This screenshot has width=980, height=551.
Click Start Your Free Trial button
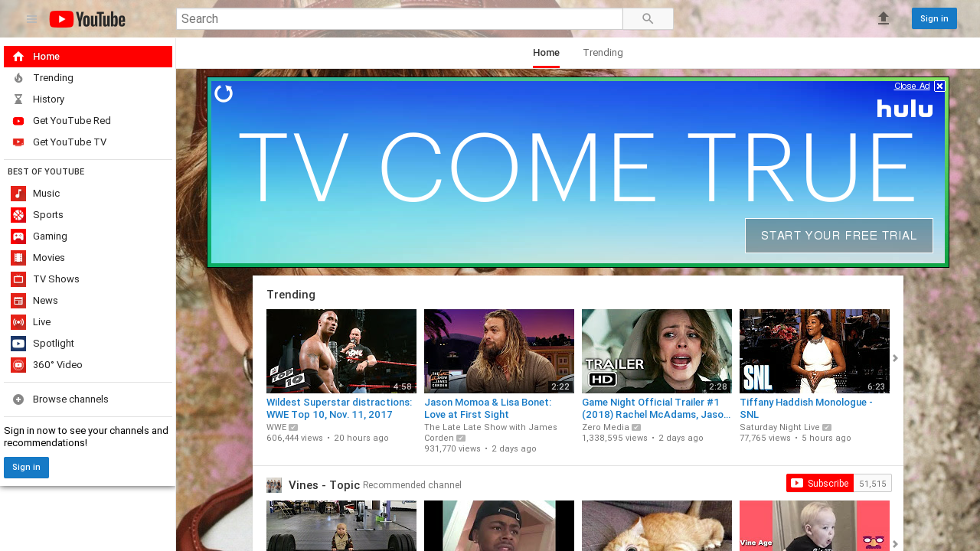[x=839, y=236]
